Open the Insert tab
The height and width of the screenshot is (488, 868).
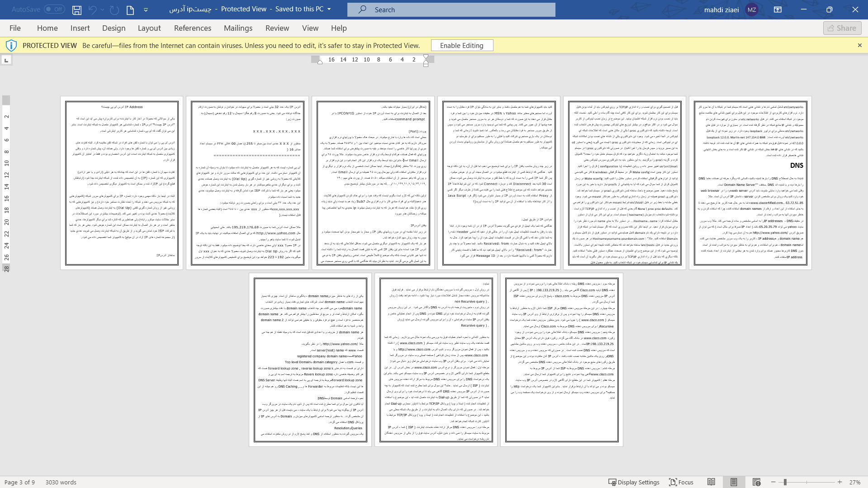(x=80, y=28)
